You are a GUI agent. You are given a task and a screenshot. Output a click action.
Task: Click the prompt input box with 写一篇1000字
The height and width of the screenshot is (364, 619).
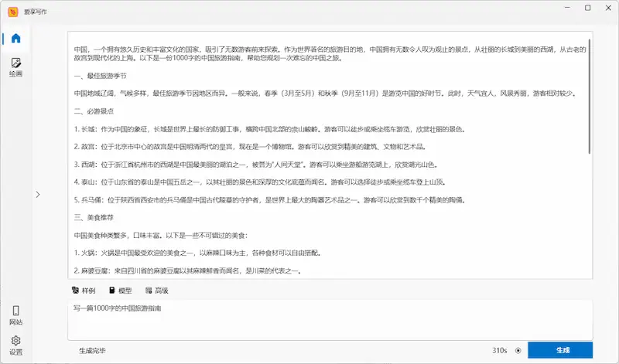click(x=330, y=320)
